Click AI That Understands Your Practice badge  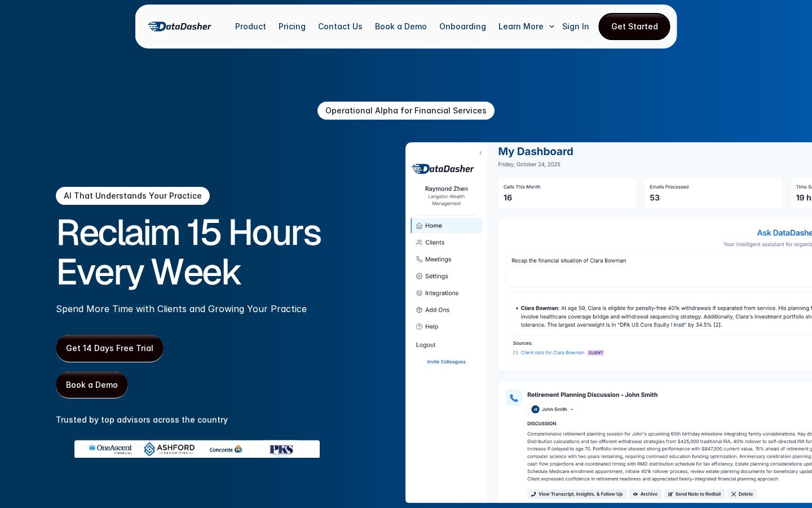(133, 196)
